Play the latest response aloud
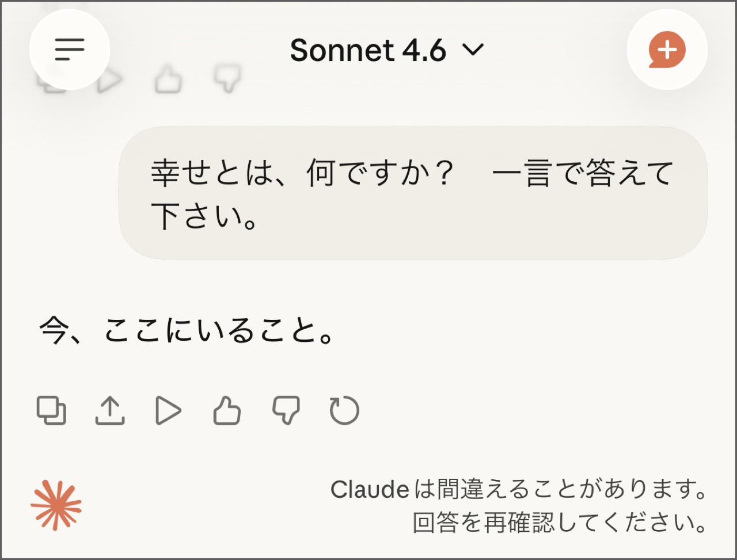737x560 pixels. (x=168, y=411)
